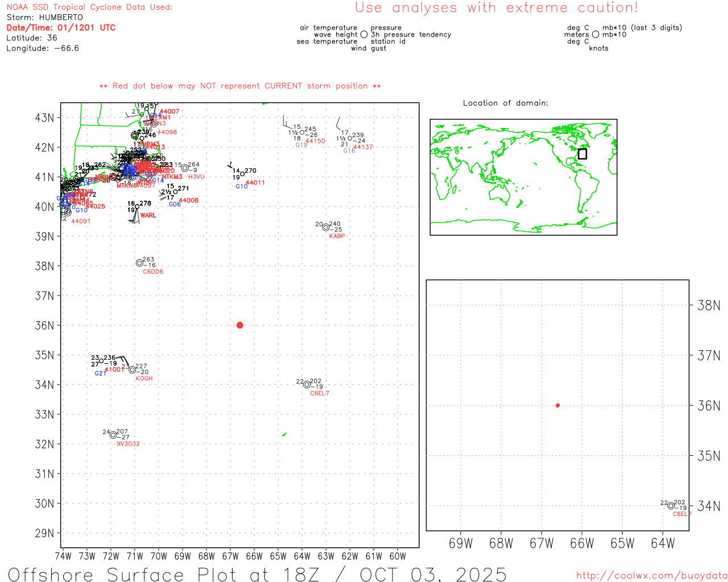
Task: Click the 44137 buoy station marker
Action: [350, 138]
